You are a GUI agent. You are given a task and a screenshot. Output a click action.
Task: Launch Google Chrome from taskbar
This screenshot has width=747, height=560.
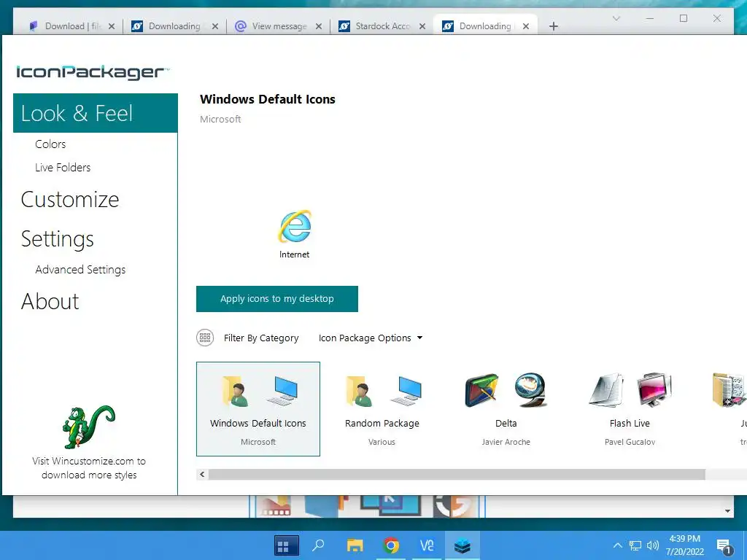click(391, 545)
